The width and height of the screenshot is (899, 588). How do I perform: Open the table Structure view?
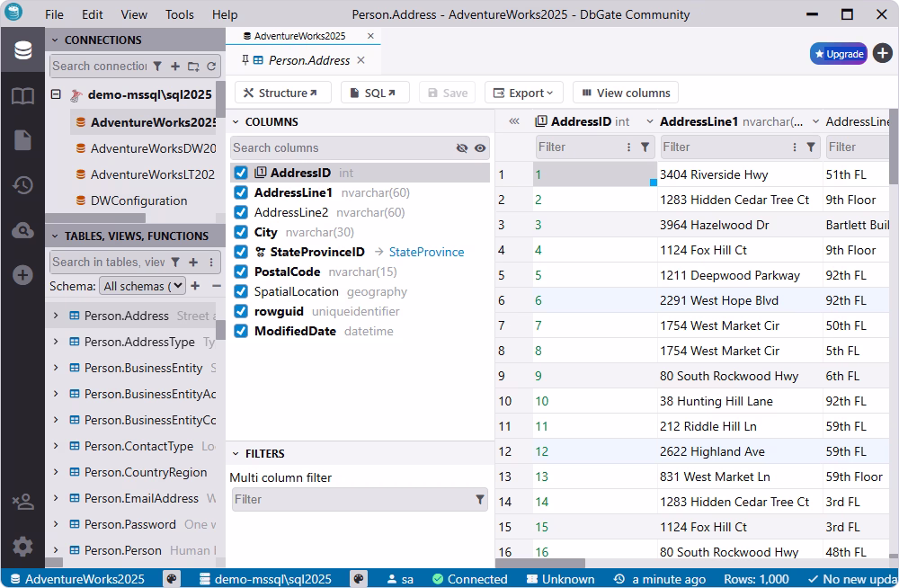pos(282,93)
